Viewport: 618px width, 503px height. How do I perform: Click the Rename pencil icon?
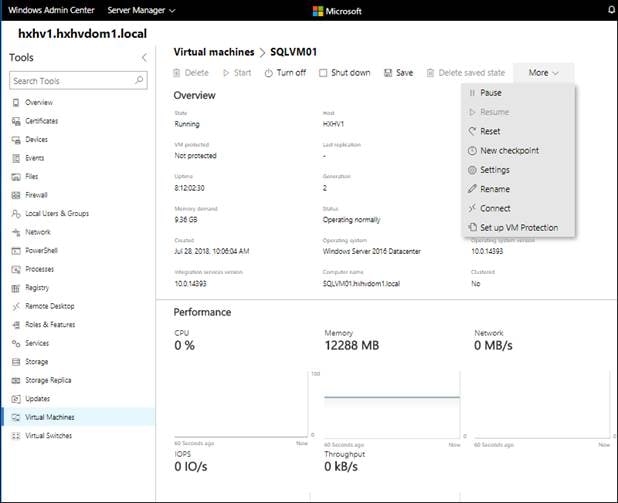coord(472,189)
